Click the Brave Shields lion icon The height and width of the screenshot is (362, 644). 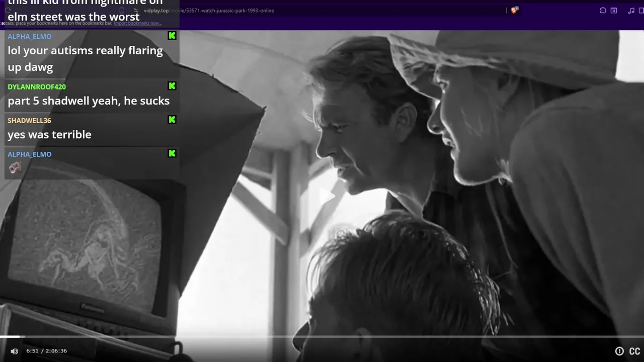tap(514, 10)
